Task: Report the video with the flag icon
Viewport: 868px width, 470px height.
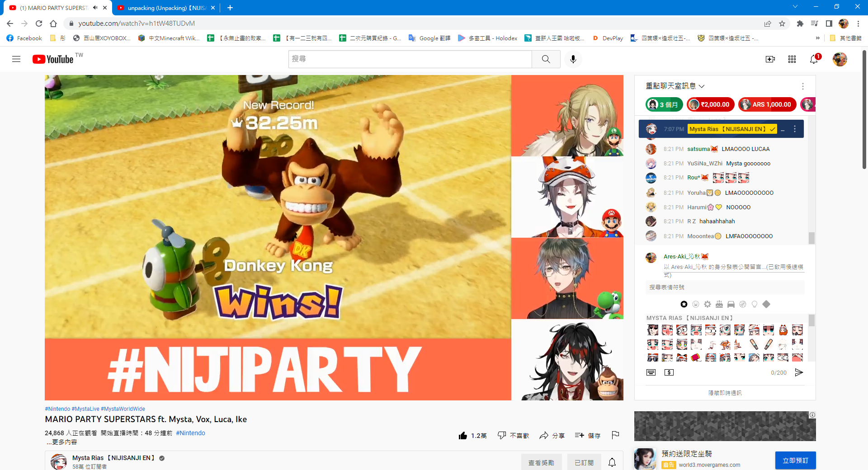Action: [615, 435]
